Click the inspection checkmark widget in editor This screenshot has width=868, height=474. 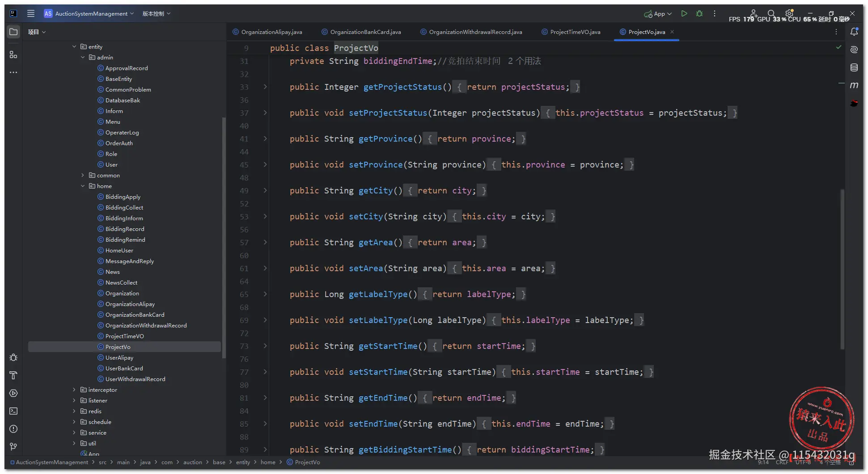(838, 47)
